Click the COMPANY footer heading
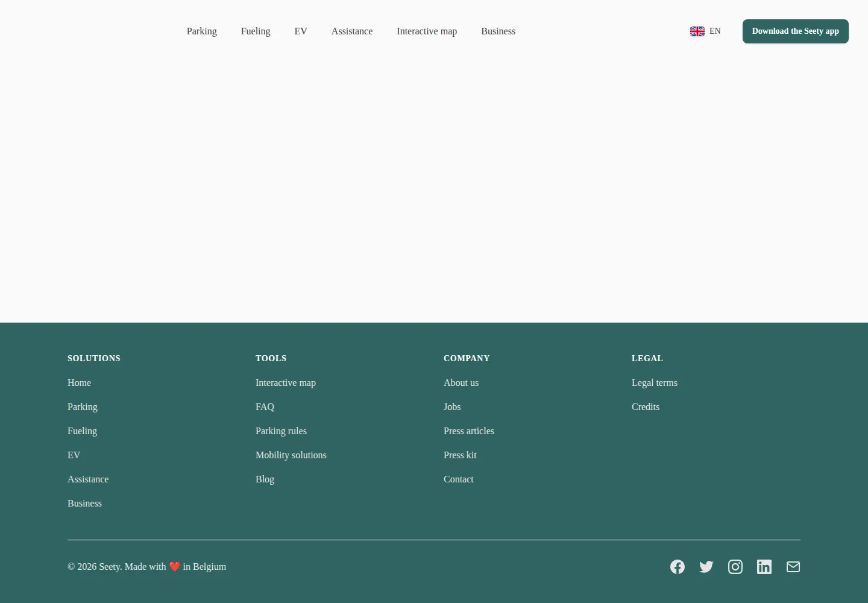The image size is (868, 603). click(x=467, y=358)
